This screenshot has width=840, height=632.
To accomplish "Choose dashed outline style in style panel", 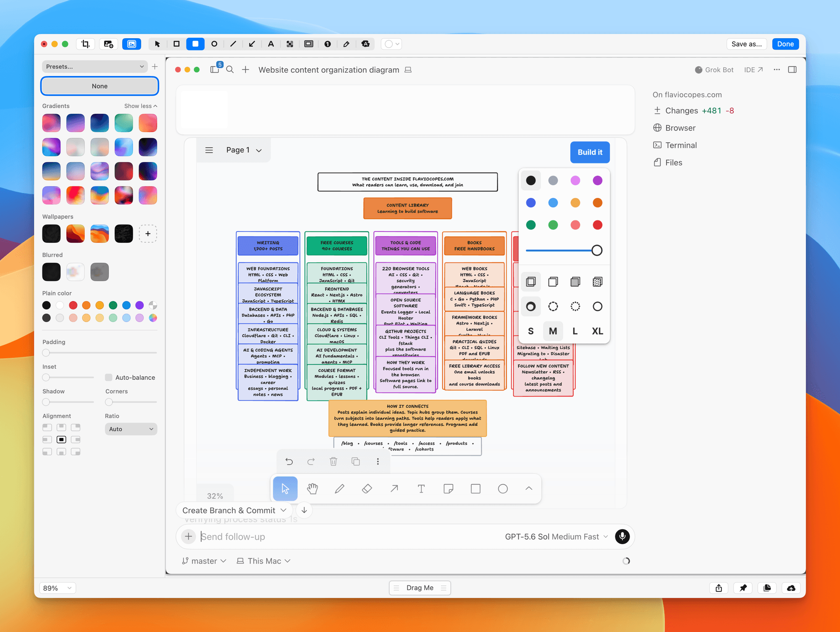I will pyautogui.click(x=553, y=307).
